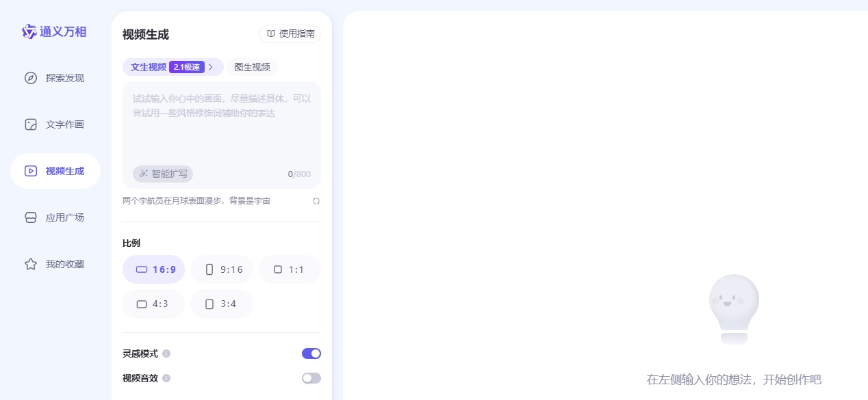Click refresh icon beside the sample prompt
The image size is (868, 400).
316,201
